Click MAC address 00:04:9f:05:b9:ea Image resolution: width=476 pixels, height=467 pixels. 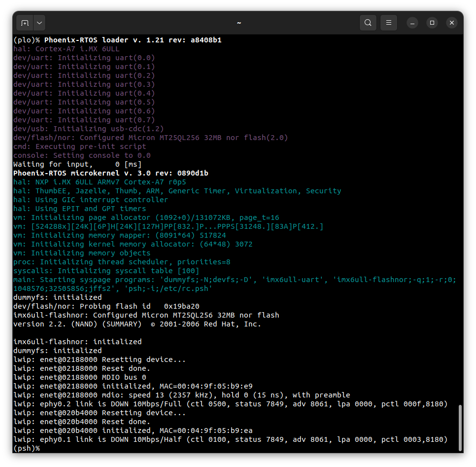[215, 431]
